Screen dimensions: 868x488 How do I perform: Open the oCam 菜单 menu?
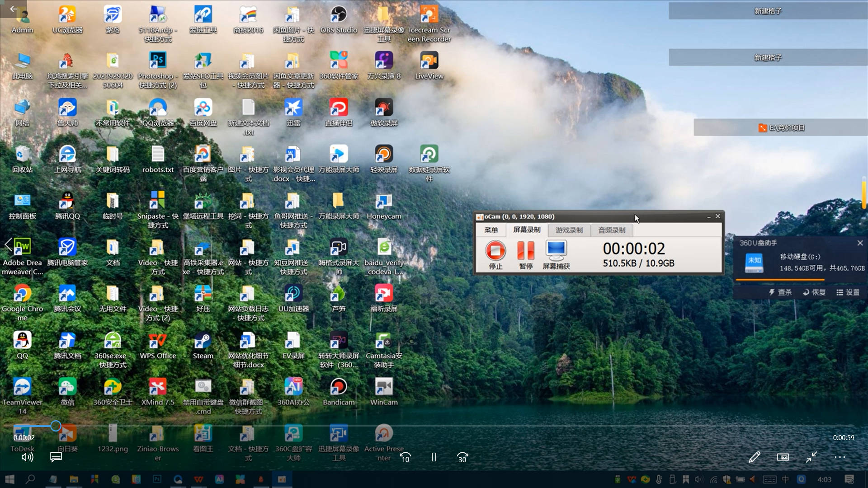coord(491,230)
